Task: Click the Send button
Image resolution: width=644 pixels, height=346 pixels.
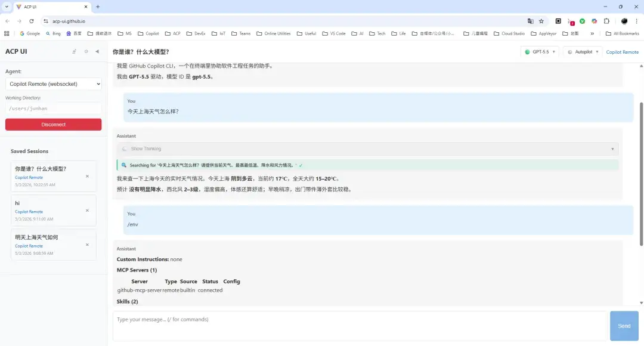Action: click(624, 326)
